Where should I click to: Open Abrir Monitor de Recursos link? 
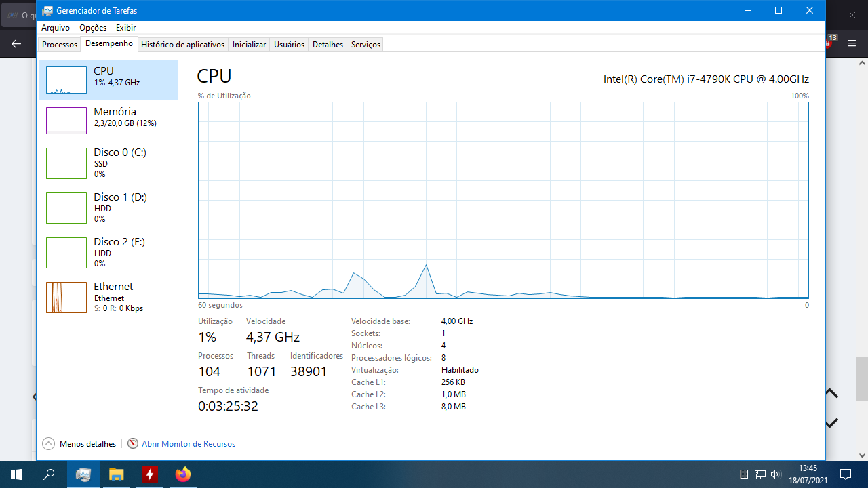pos(189,444)
